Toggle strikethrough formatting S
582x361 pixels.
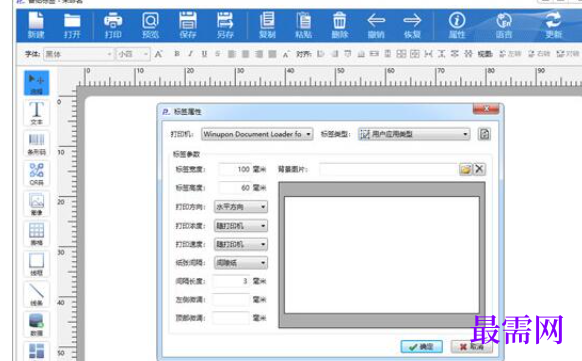pos(218,54)
